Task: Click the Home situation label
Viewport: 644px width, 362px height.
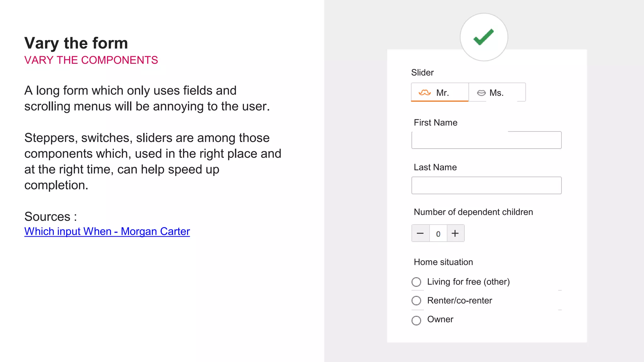Action: (443, 262)
